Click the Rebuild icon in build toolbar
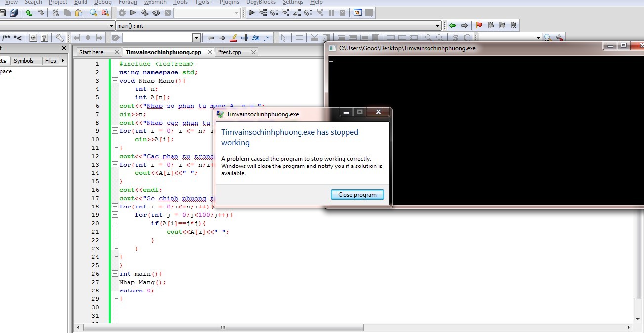Viewport: 644px width, 333px height. pyautogui.click(x=156, y=13)
